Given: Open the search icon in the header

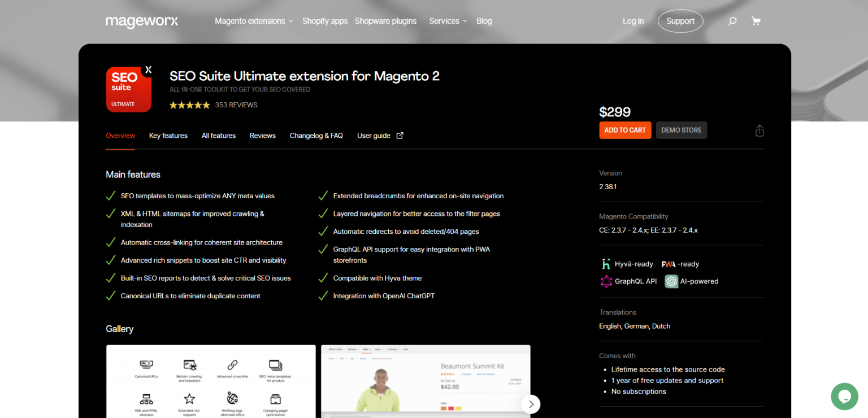Looking at the screenshot, I should (732, 21).
